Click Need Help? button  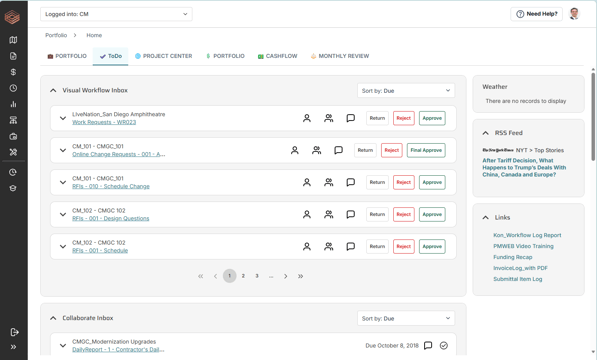pos(536,14)
